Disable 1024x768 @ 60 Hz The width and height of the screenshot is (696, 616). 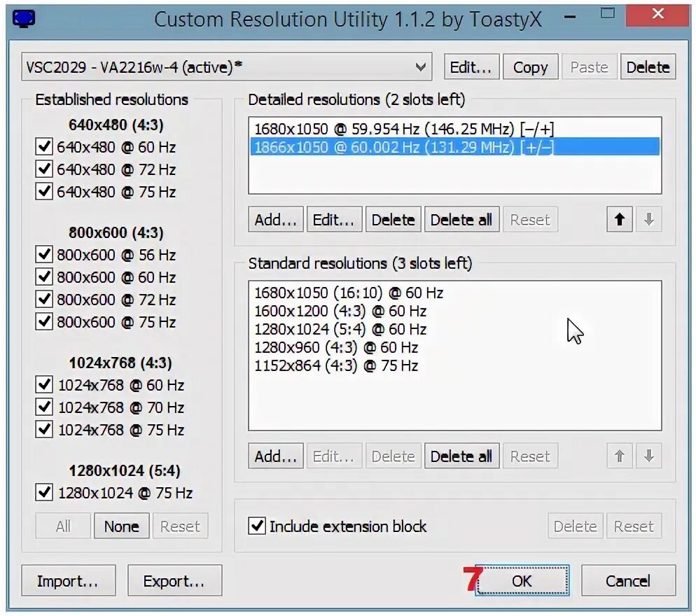[44, 385]
